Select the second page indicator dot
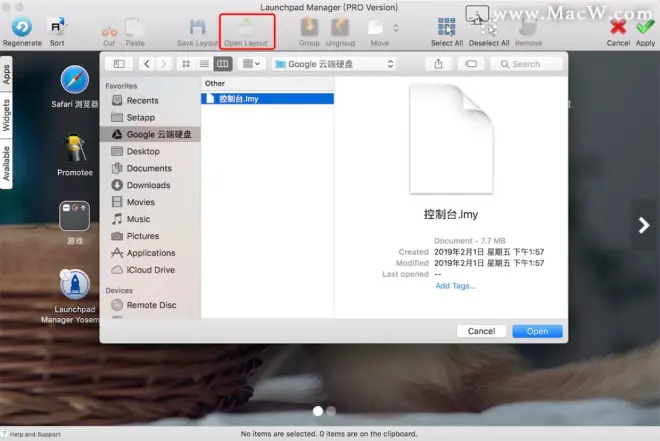The image size is (660, 441). pyautogui.click(x=331, y=411)
